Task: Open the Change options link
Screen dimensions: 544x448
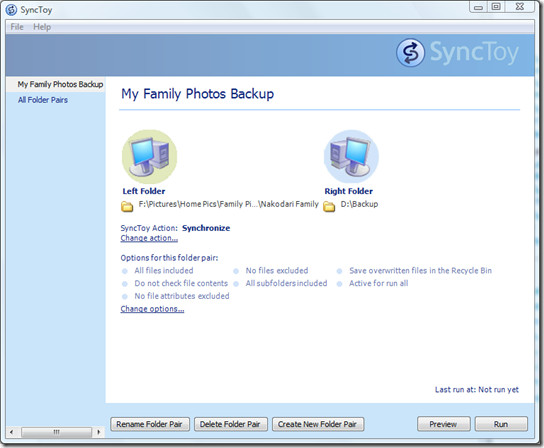Action: [152, 309]
